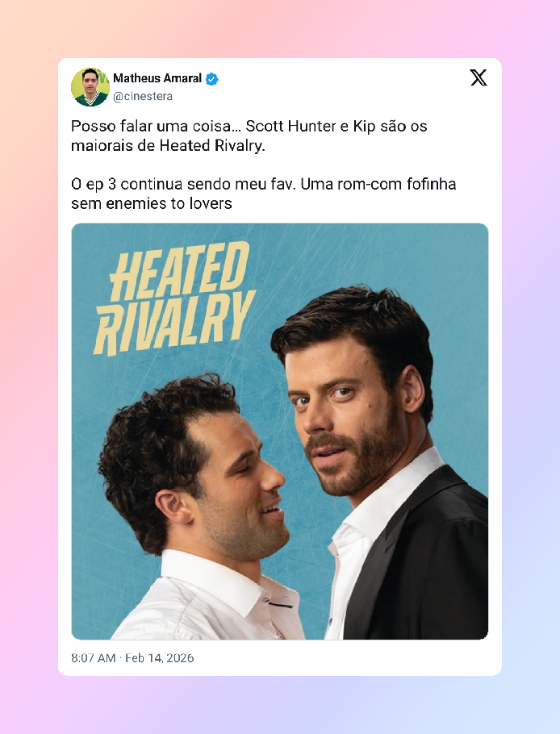560x734 pixels.
Task: Click the X logo on the tweet card
Action: [479, 77]
